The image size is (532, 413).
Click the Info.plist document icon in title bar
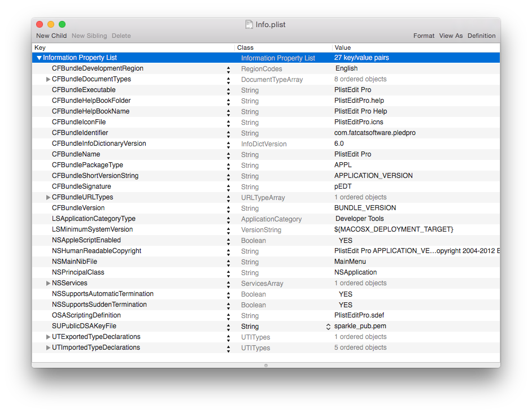tap(249, 24)
